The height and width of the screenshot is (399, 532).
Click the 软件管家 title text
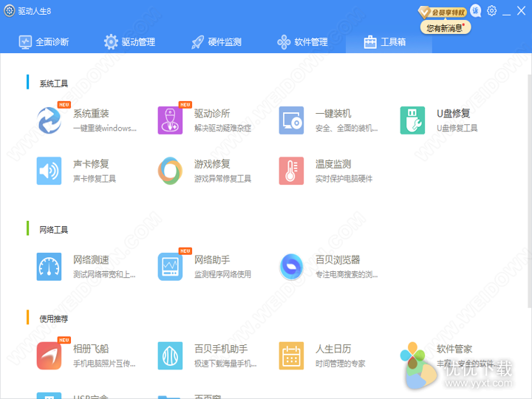(x=454, y=349)
